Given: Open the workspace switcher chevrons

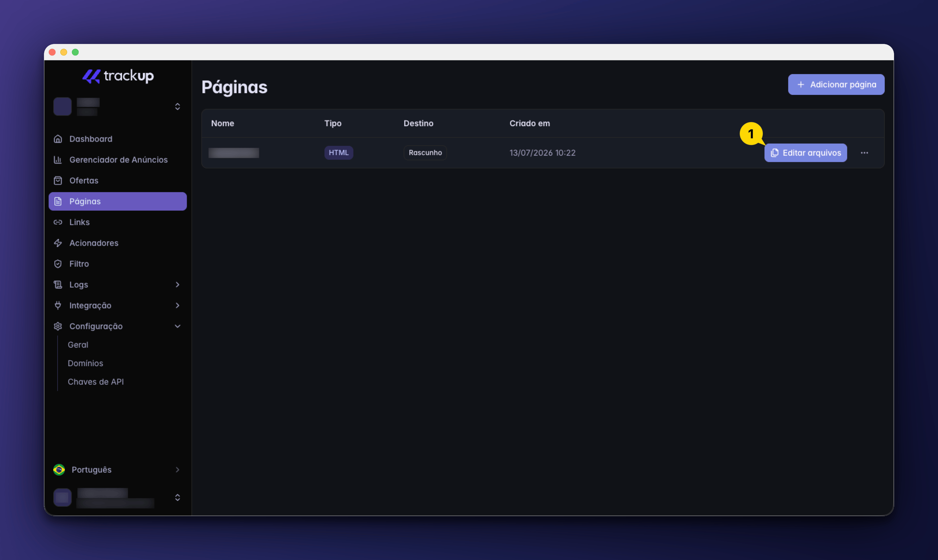Looking at the screenshot, I should 177,106.
